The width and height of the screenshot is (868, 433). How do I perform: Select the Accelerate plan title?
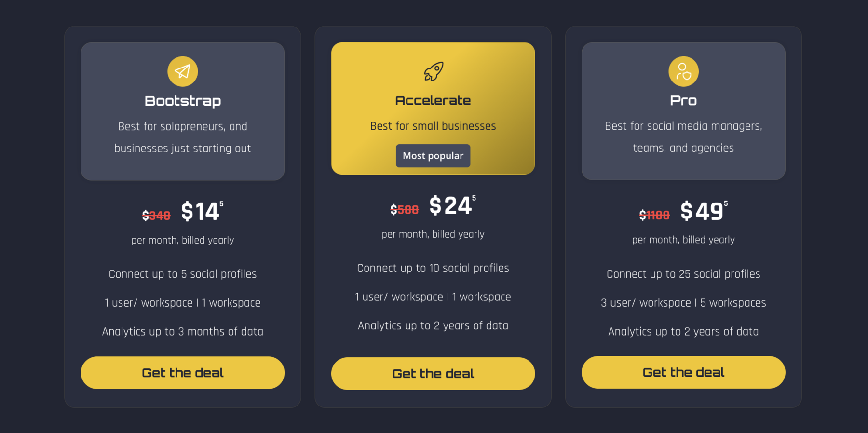[433, 100]
